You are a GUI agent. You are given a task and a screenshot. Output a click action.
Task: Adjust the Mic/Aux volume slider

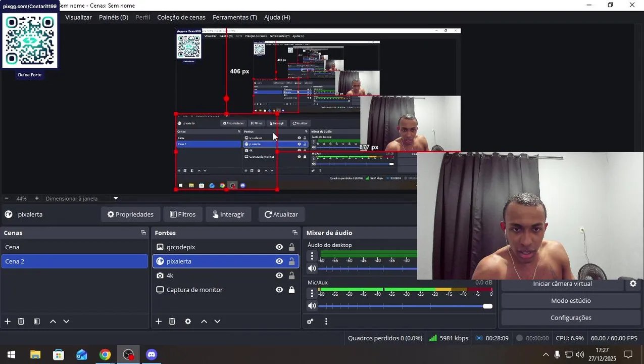[x=405, y=306]
